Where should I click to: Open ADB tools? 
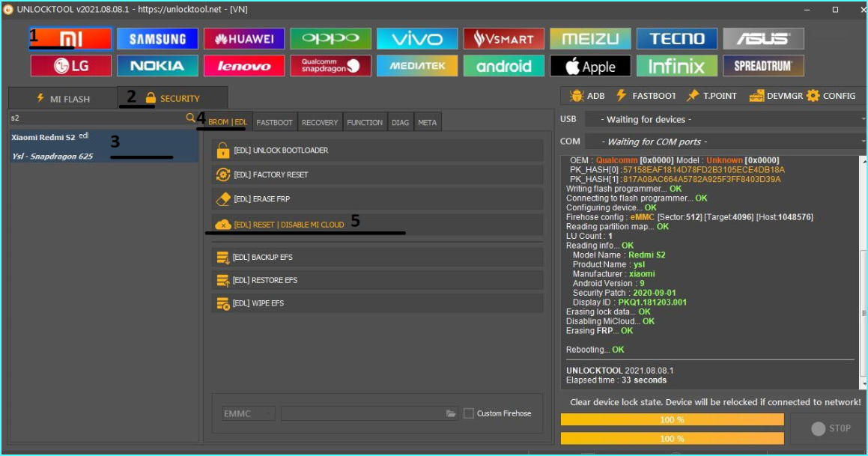[x=587, y=96]
